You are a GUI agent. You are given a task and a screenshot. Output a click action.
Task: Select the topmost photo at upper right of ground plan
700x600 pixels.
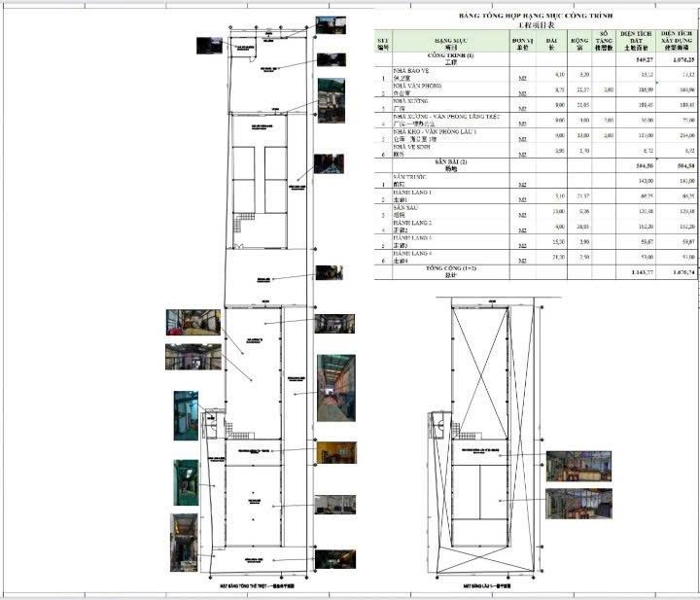coord(331,25)
